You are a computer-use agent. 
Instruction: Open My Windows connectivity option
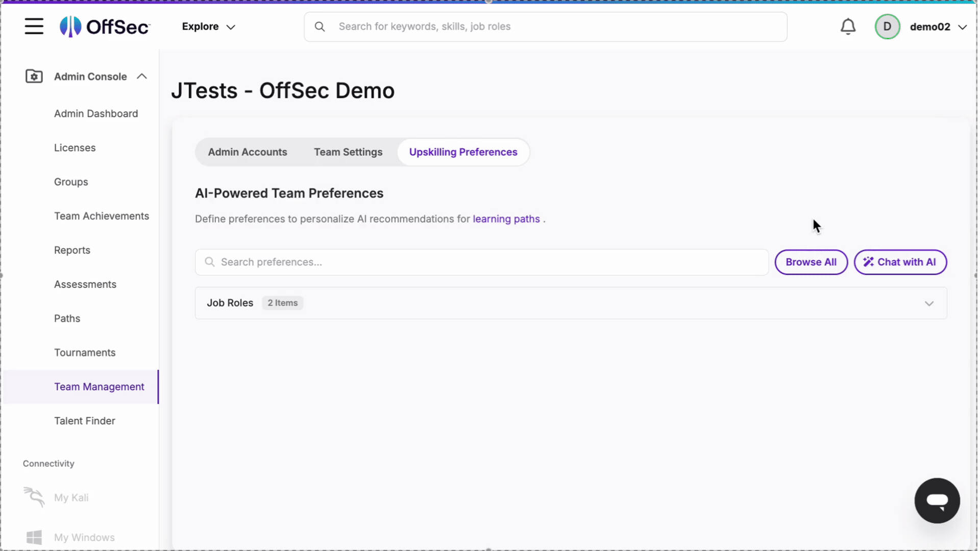pos(84,537)
